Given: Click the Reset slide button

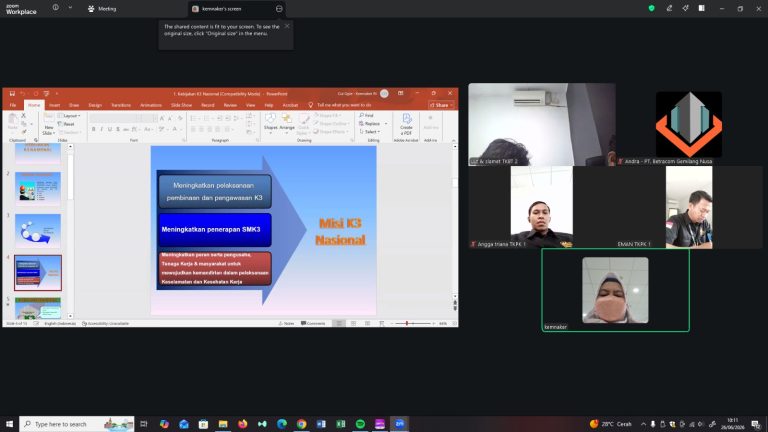Looking at the screenshot, I should pyautogui.click(x=66, y=124).
